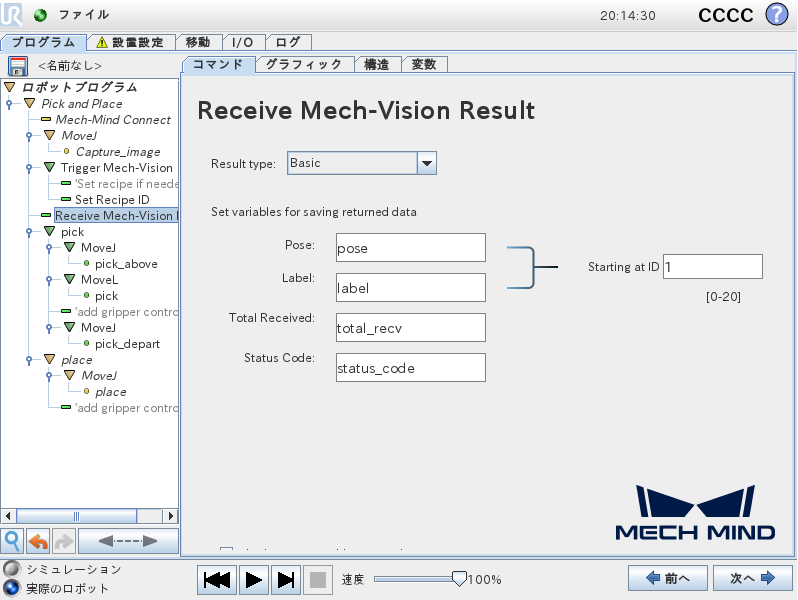Viewport: 798px width, 600px height.
Task: Collapse the ロボットプログラム root node
Action: tap(10, 87)
